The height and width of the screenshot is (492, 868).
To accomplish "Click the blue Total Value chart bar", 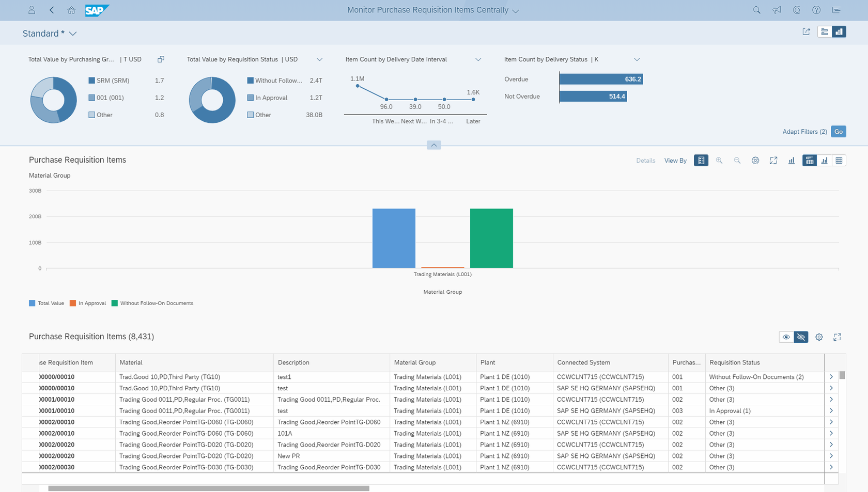I will pos(394,238).
